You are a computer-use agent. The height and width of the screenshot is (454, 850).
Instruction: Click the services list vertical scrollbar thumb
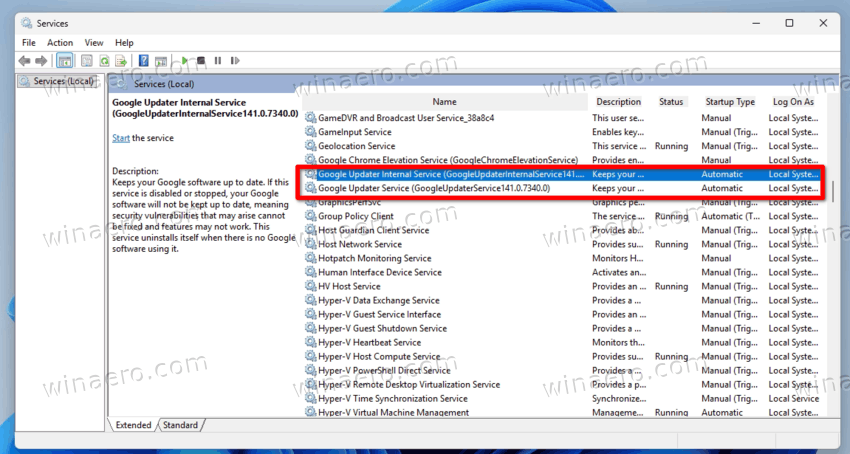[833, 191]
